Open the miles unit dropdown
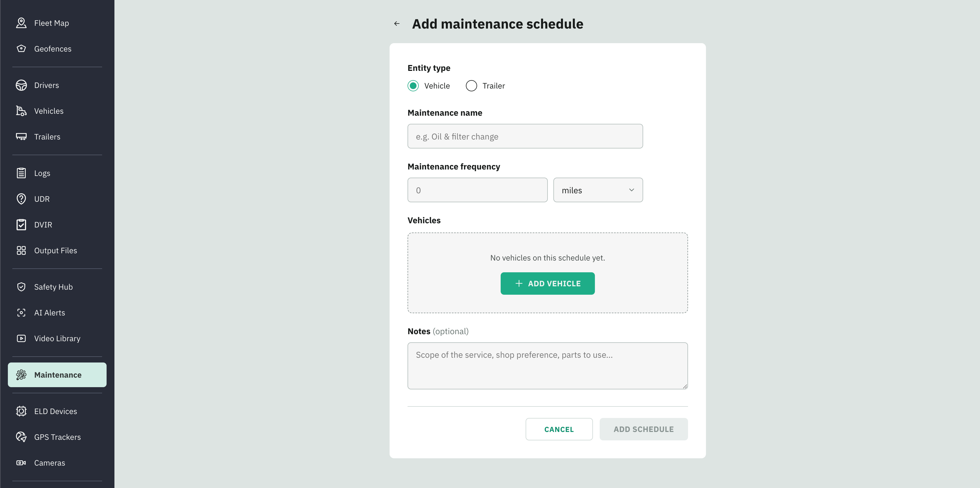980x488 pixels. pyautogui.click(x=598, y=190)
